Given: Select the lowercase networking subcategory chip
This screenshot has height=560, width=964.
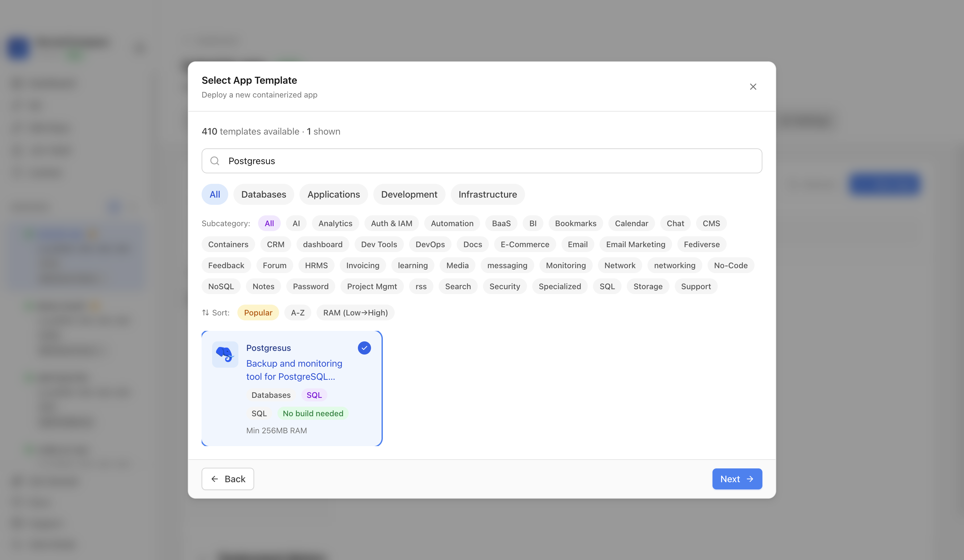Looking at the screenshot, I should click(x=674, y=266).
